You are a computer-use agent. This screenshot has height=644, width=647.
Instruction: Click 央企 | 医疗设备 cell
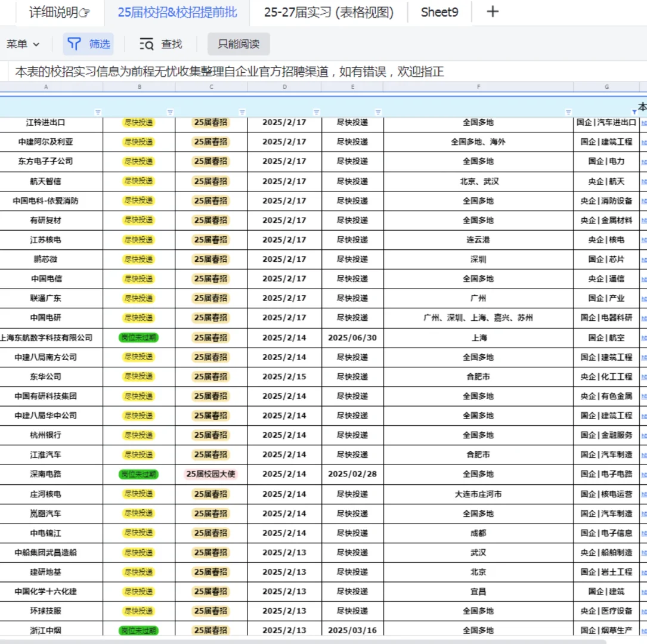(606, 611)
